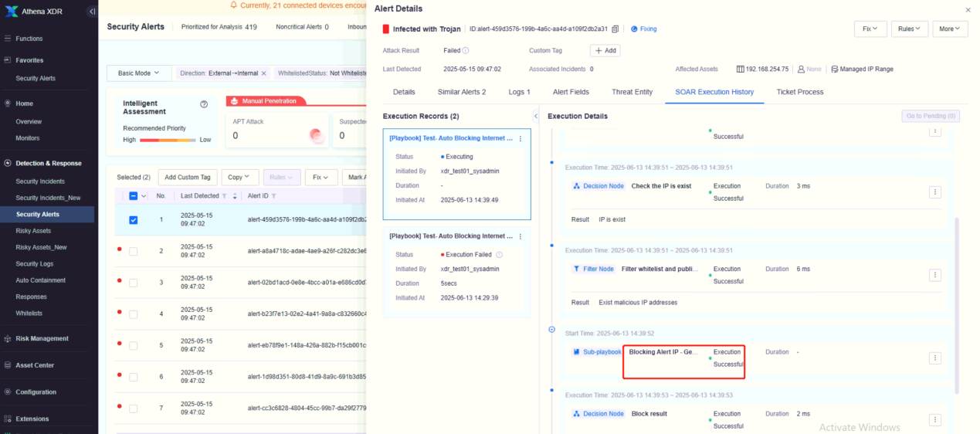Uncheck alert row 1 checkbox
This screenshot has width=980, height=434.
[x=133, y=220]
